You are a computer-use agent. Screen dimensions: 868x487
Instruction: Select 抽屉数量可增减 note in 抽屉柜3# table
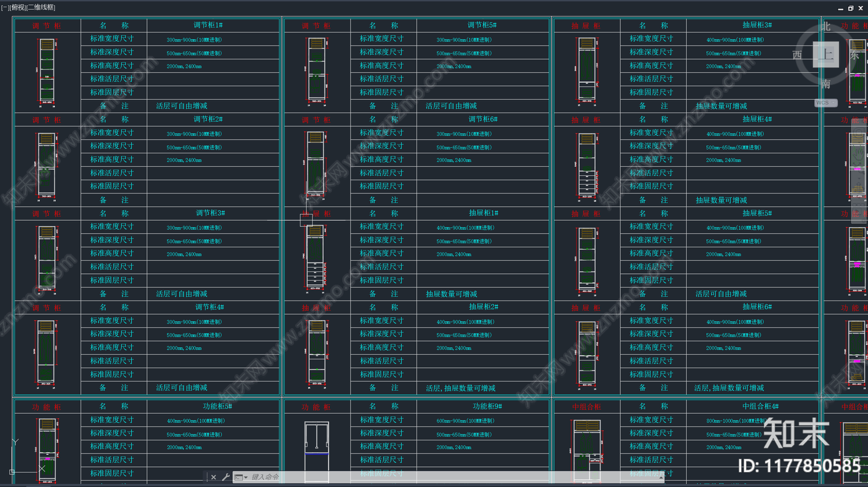(x=722, y=106)
